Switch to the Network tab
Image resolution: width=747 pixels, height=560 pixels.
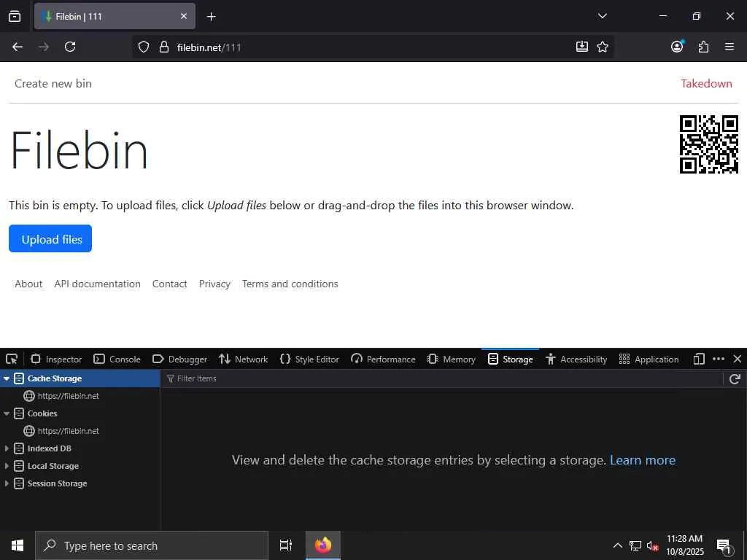pyautogui.click(x=244, y=359)
